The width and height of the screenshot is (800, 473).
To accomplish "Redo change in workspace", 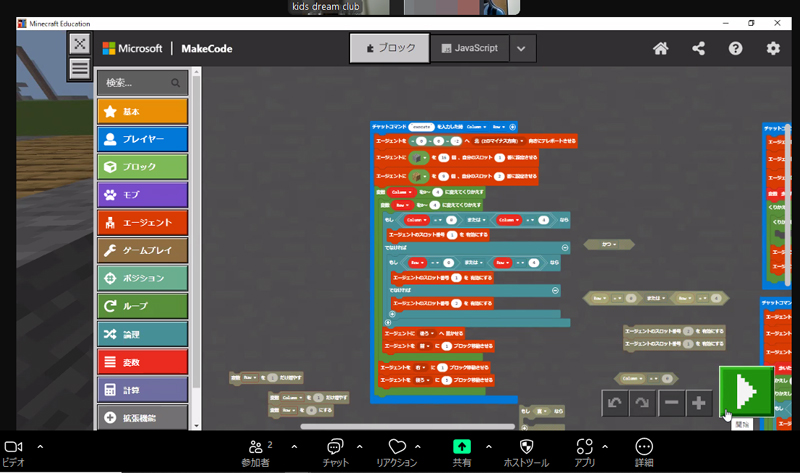I will pyautogui.click(x=642, y=403).
